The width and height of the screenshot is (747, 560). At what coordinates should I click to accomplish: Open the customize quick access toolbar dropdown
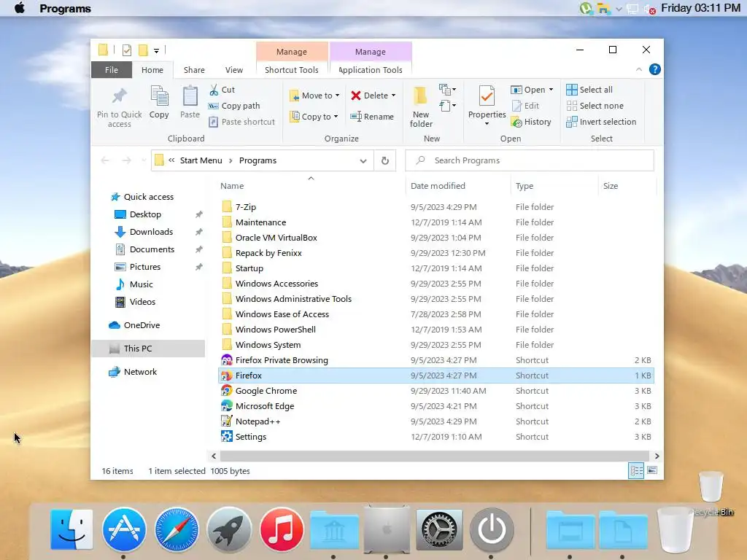(156, 50)
